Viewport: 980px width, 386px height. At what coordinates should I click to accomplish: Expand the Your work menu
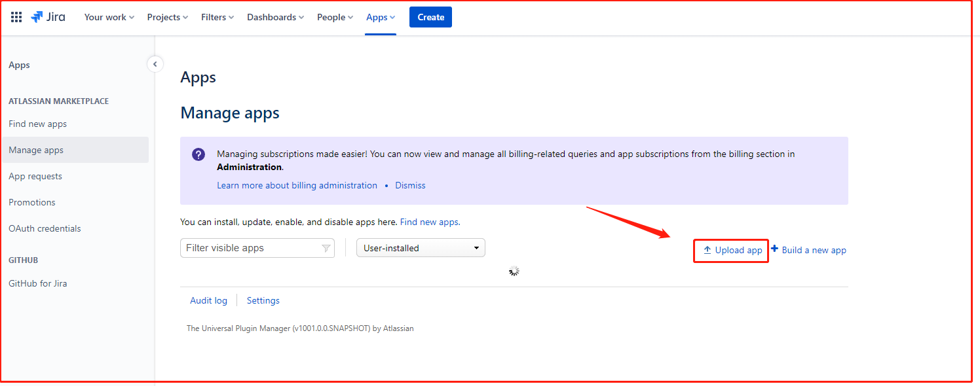(x=109, y=17)
